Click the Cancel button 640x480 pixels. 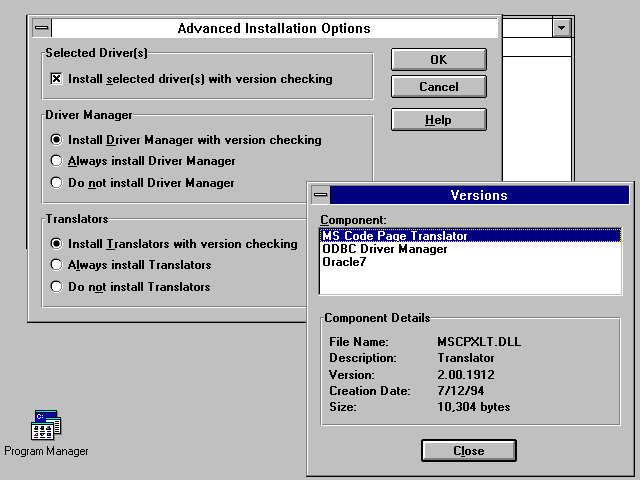pyautogui.click(x=438, y=87)
